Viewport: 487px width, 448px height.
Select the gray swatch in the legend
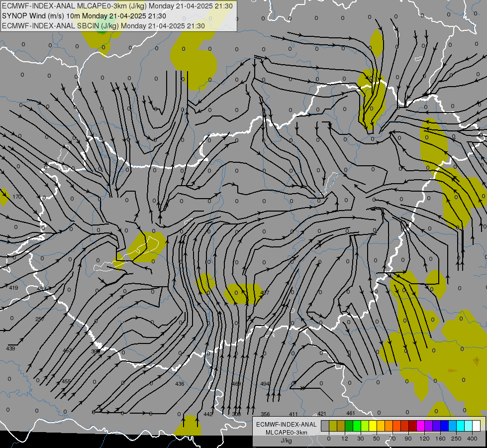point(325,426)
